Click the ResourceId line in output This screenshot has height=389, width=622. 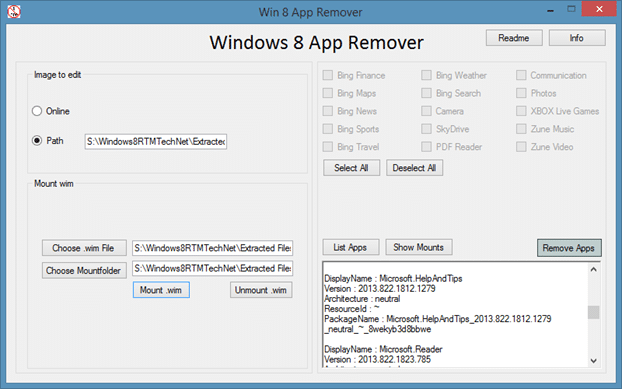click(x=351, y=309)
